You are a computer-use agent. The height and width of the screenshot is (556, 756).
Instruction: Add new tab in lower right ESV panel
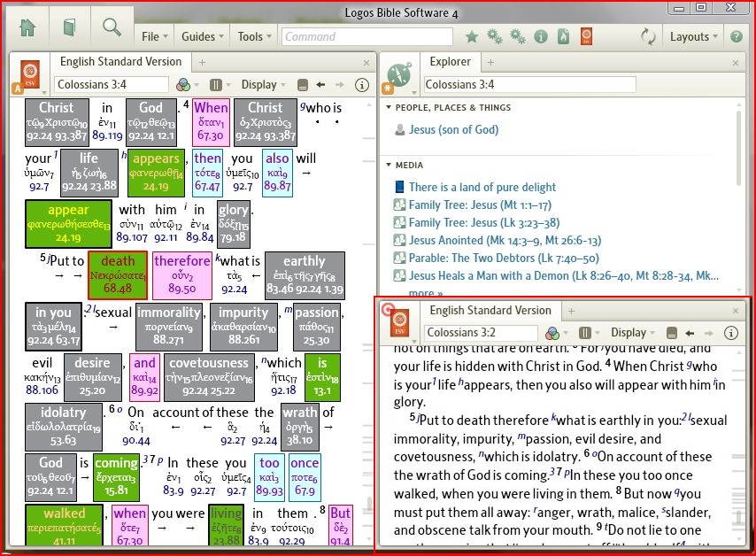(571, 311)
